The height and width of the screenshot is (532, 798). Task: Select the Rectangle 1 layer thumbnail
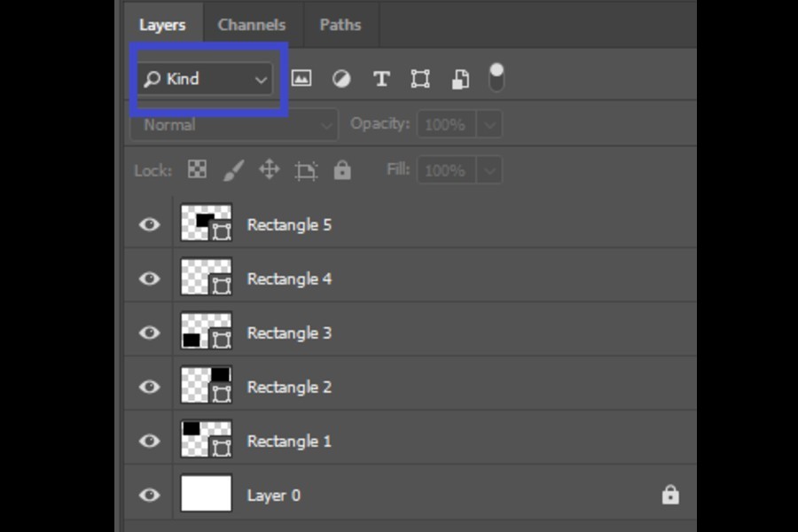point(206,439)
